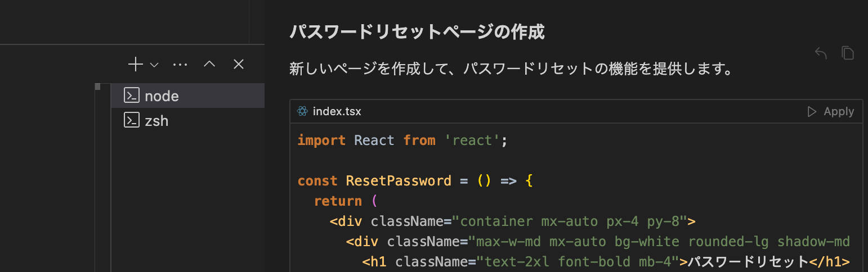
Task: Click the line 'import React from react'
Action: [x=402, y=140]
